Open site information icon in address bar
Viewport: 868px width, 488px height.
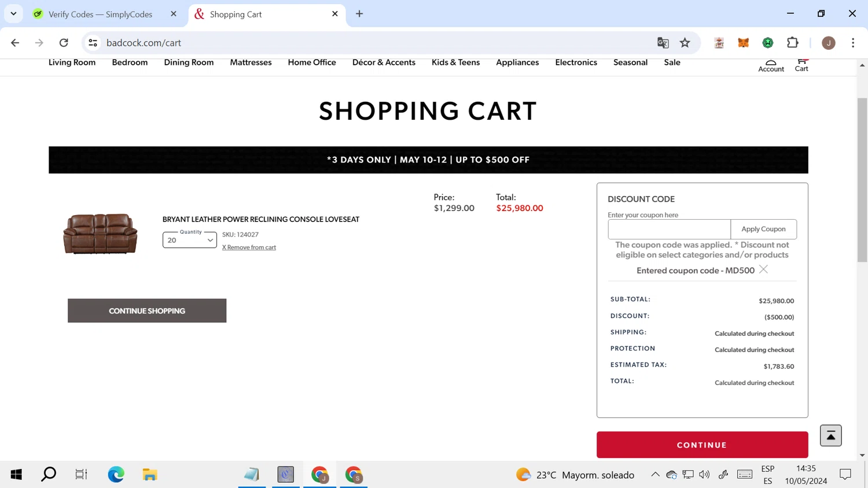click(x=93, y=43)
